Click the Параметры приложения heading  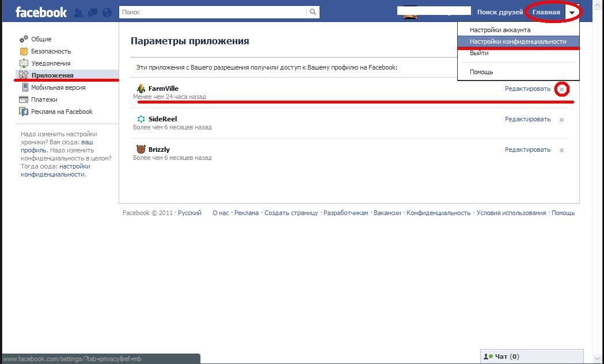click(190, 41)
